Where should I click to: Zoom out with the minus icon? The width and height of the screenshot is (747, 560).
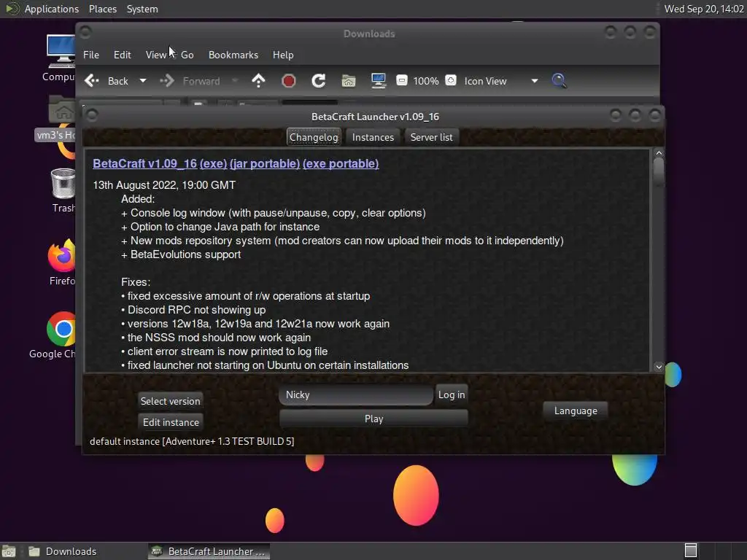point(402,80)
